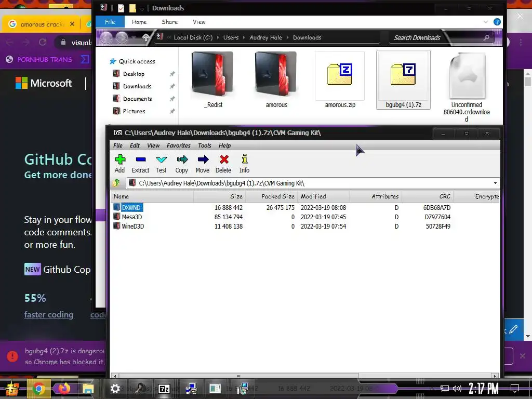532x399 pixels.
Task: Click the Explorer back navigation button
Action: (x=106, y=37)
